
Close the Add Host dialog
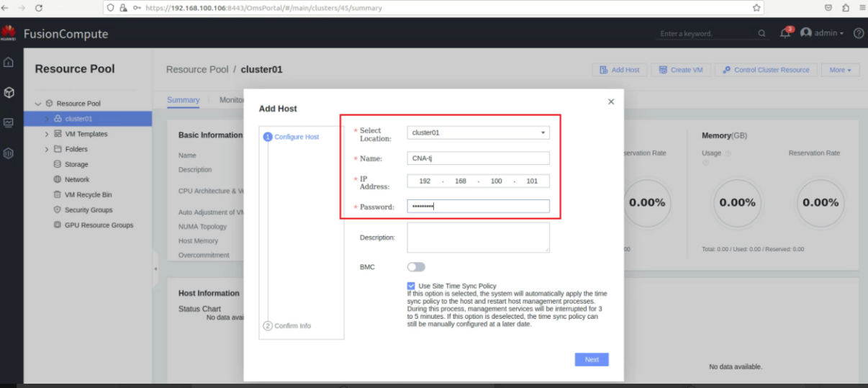(x=611, y=101)
